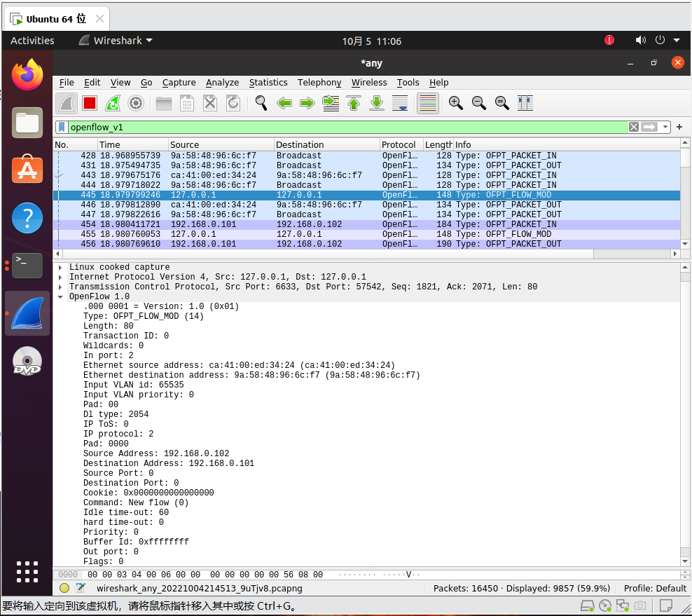Image resolution: width=692 pixels, height=616 pixels.
Task: Stop the running capture with the red square
Action: pyautogui.click(x=90, y=103)
